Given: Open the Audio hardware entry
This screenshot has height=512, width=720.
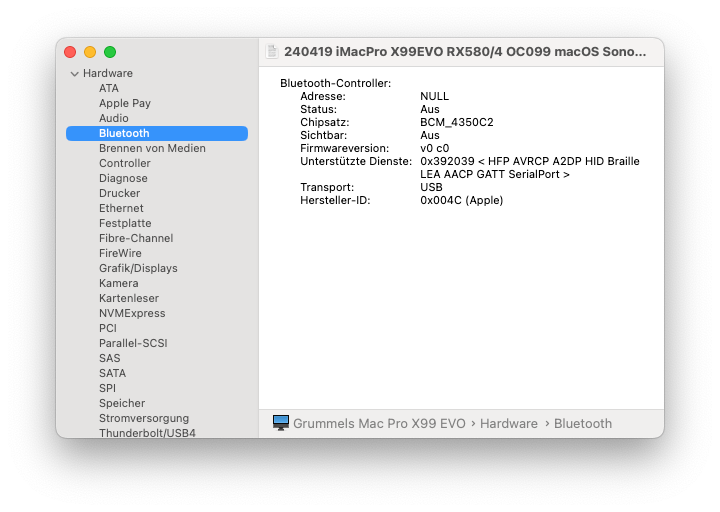Looking at the screenshot, I should click(x=114, y=118).
